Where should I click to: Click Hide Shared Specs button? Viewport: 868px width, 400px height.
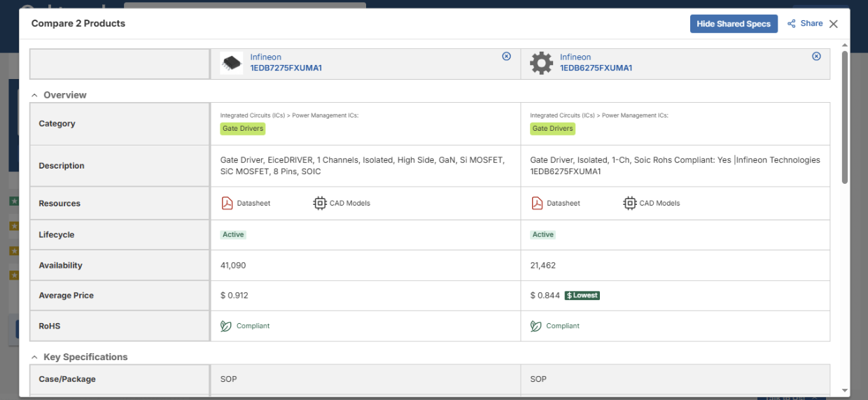pyautogui.click(x=734, y=24)
